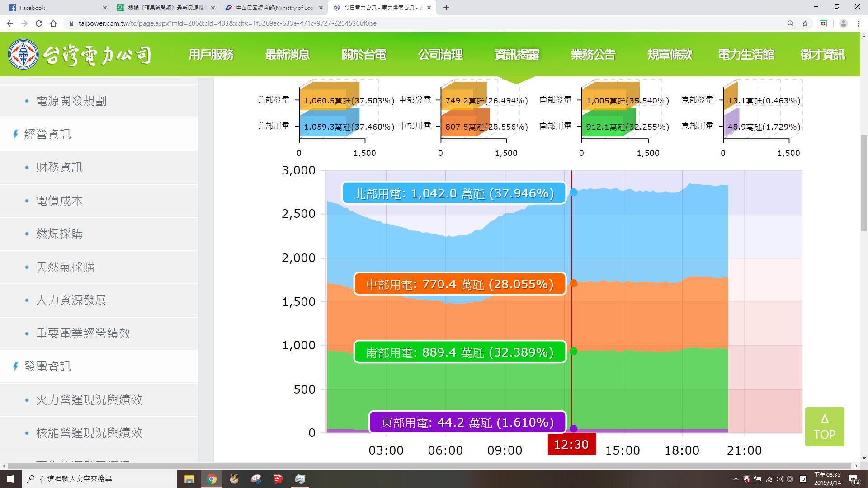Open the browser home page icon
Image resolution: width=868 pixels, height=488 pixels.
53,23
